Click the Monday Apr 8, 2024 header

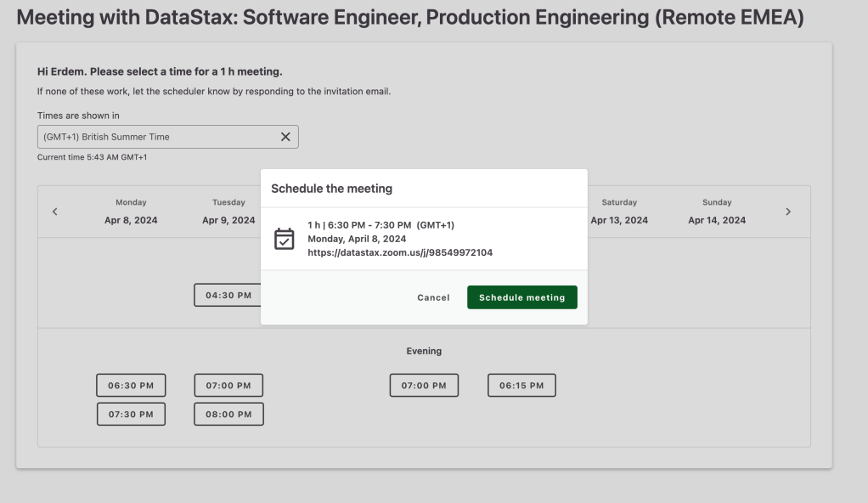click(x=131, y=212)
